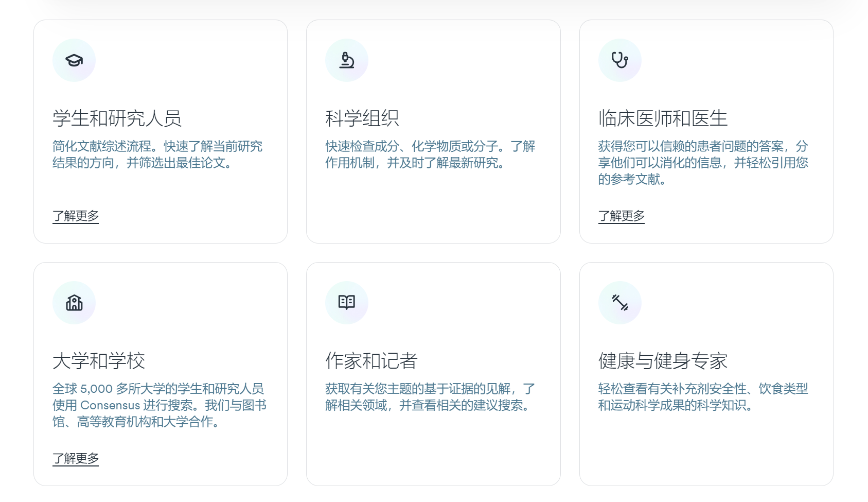Click description text starting with 轻松查看有关补充剂
The width and height of the screenshot is (868, 502).
coord(702,397)
